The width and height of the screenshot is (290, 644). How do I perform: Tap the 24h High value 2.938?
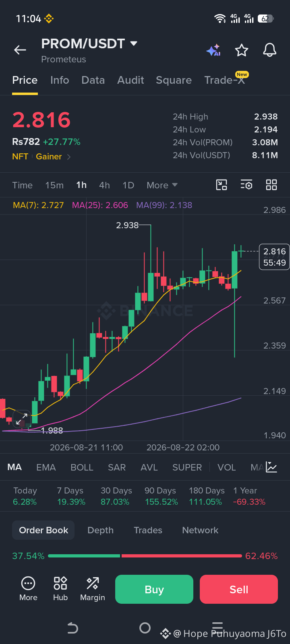[x=266, y=117]
